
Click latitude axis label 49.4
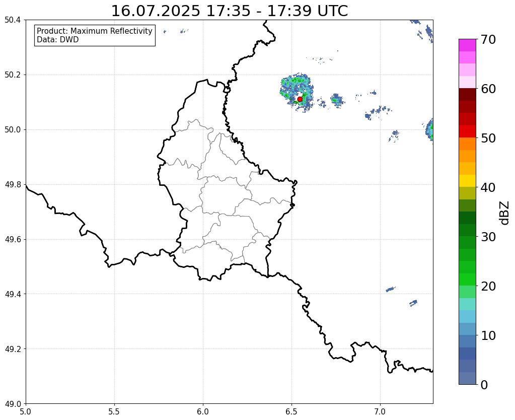coord(13,294)
